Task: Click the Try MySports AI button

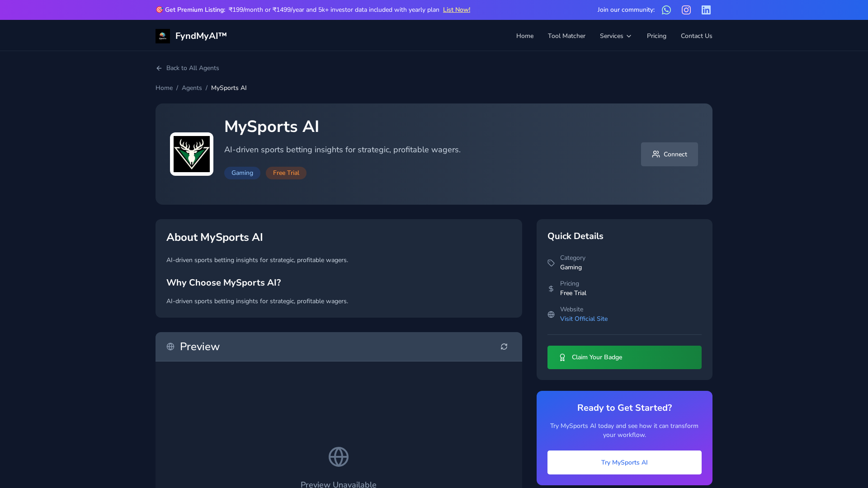Action: pyautogui.click(x=624, y=462)
